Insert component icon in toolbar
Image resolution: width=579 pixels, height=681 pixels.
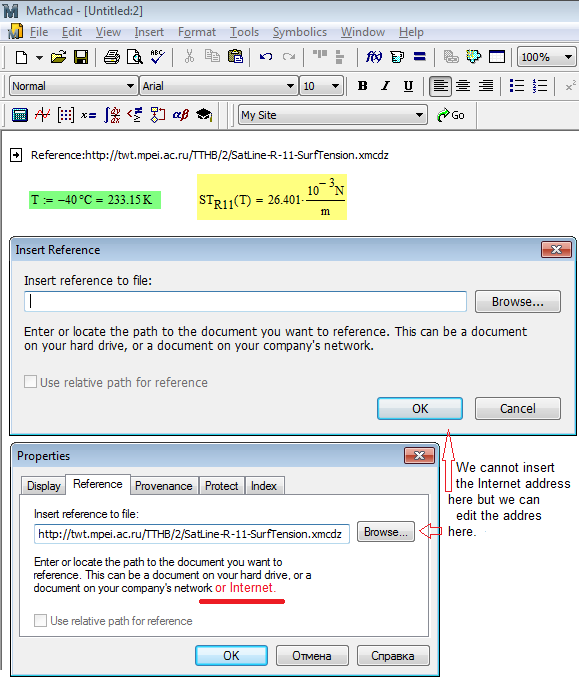point(473,56)
